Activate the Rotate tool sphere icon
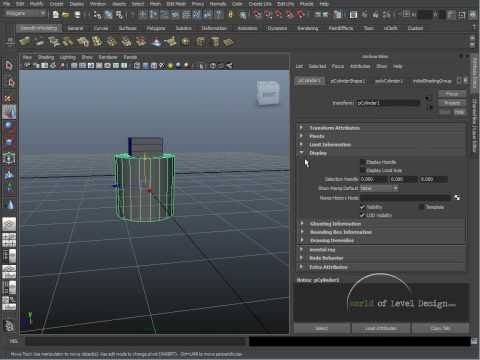This screenshot has width=480, height=360. pyautogui.click(x=9, y=126)
